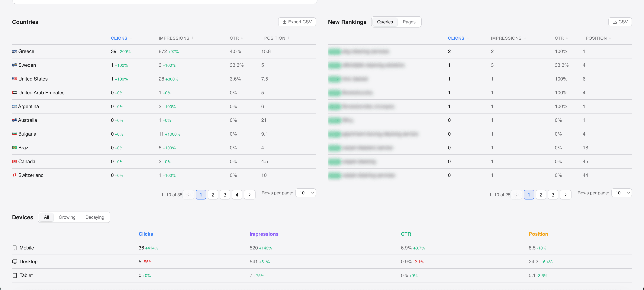
Task: Go to Countries page 2
Action: (213, 195)
